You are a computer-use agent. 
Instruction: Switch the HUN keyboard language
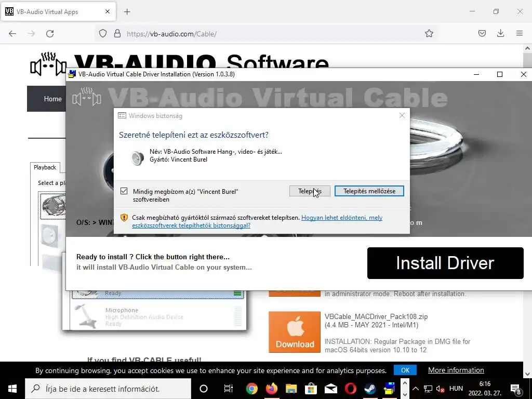456,389
